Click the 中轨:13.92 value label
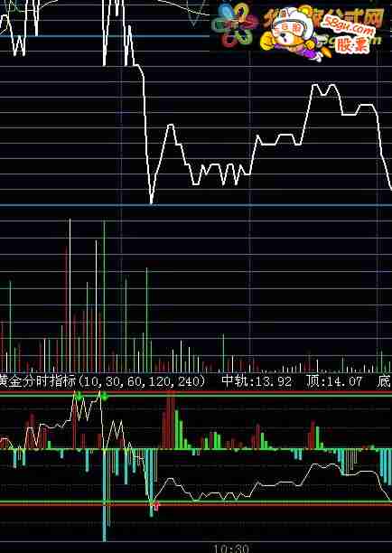This screenshot has height=553, width=392. click(x=257, y=381)
